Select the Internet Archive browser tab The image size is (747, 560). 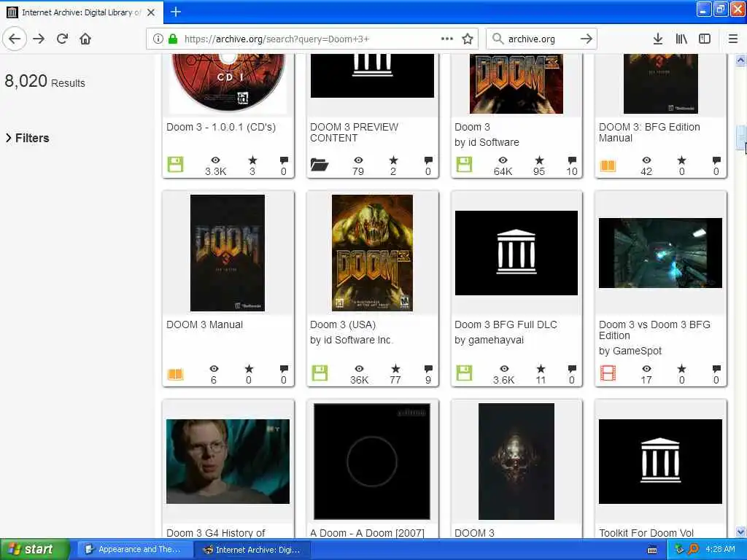pyautogui.click(x=82, y=12)
